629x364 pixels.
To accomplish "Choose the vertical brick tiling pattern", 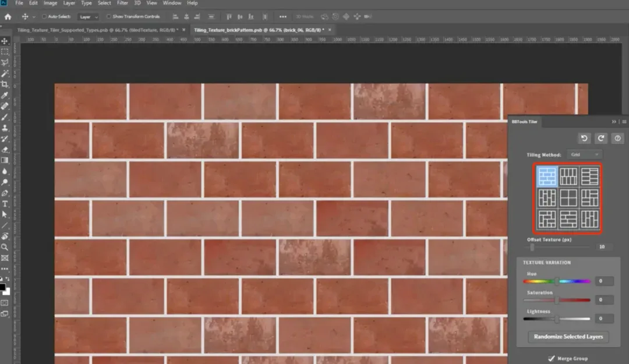I will [x=568, y=176].
